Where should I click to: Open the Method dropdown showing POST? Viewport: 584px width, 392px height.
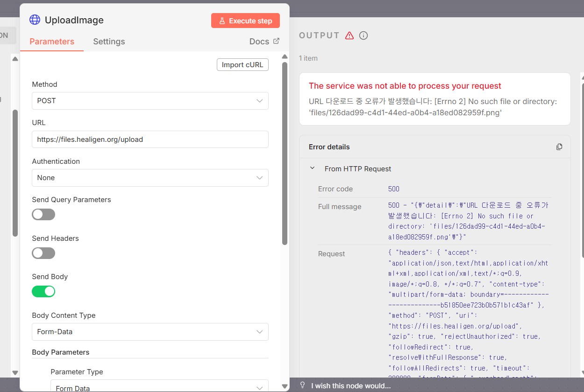click(150, 101)
